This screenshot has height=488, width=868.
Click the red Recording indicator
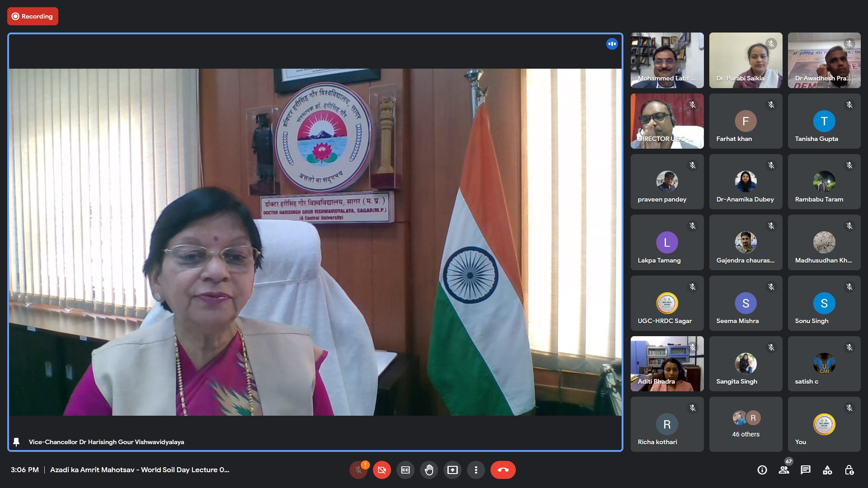33,16
